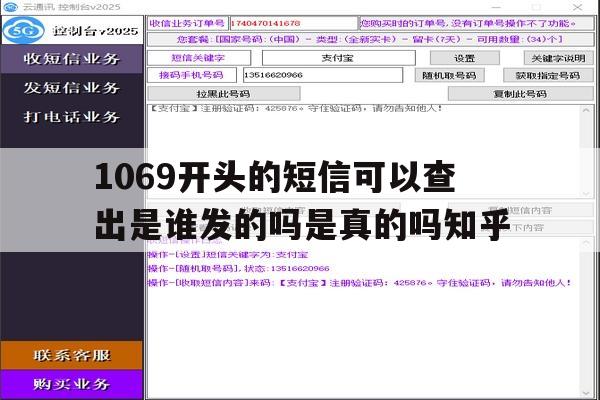Click scroll-up arrow of SMS content box

[x=586, y=110]
